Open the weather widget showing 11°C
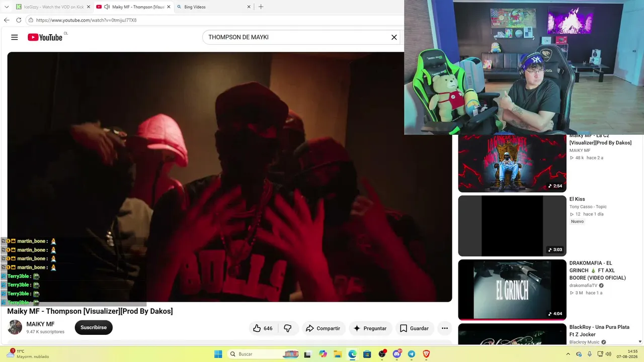The image size is (644, 362). pyautogui.click(x=28, y=354)
